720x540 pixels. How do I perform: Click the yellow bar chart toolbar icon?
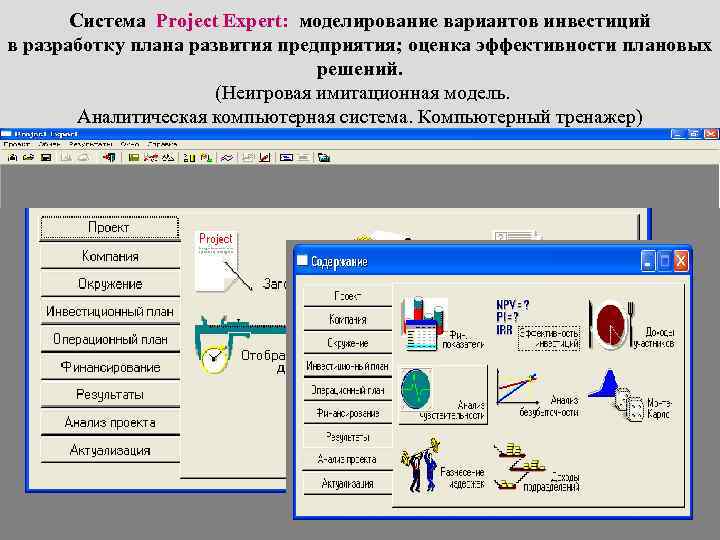(189, 158)
